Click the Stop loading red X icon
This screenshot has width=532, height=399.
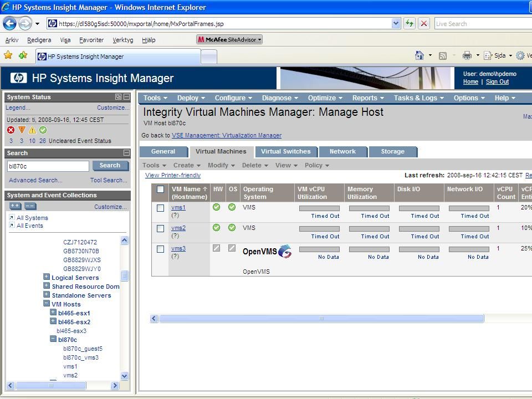tap(424, 23)
